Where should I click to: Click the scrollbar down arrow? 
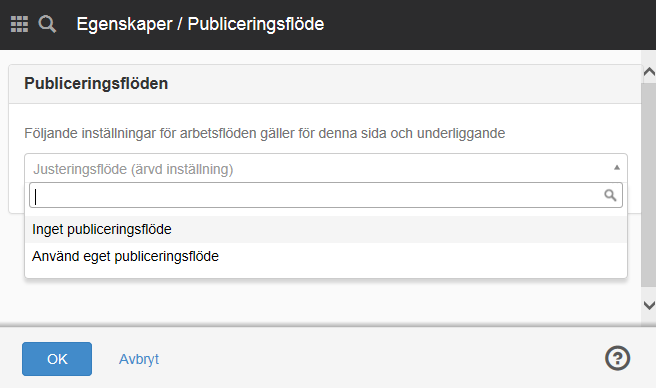point(649,305)
